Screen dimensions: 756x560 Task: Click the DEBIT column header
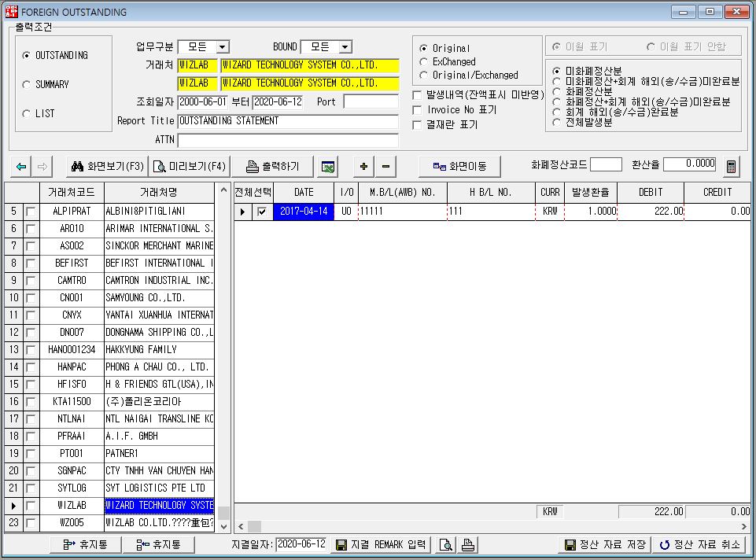tap(651, 192)
